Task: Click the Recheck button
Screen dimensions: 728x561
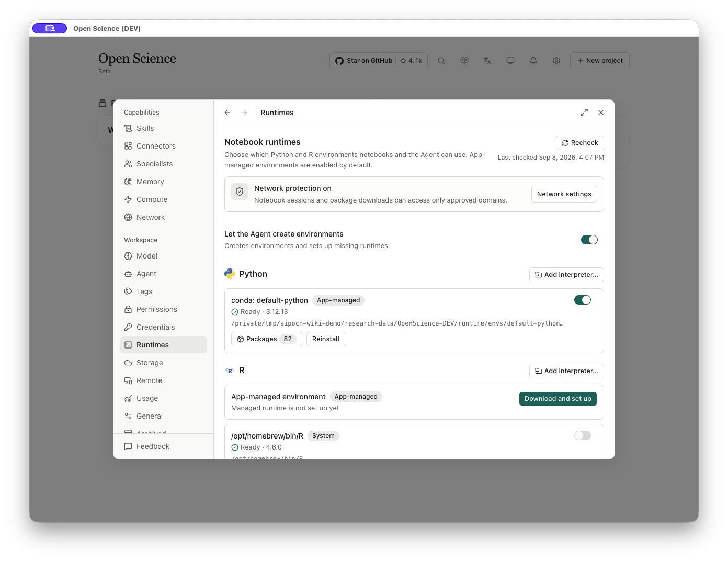Action: click(x=580, y=143)
